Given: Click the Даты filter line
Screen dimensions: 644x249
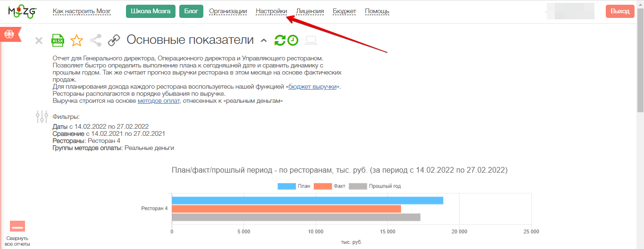Looking at the screenshot, I should point(100,126).
